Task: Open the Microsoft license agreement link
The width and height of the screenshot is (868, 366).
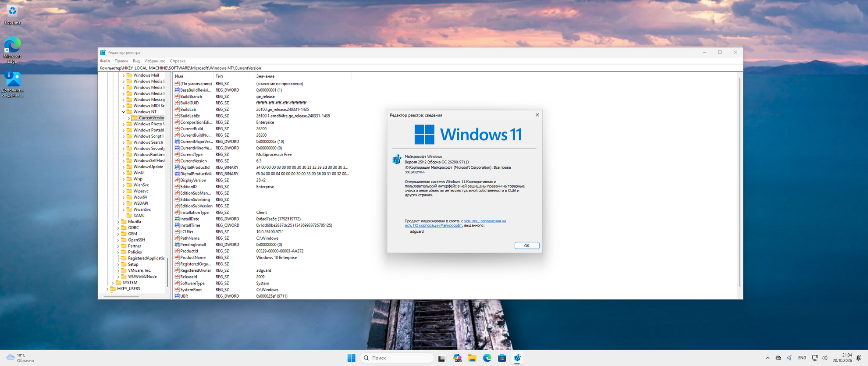Action: coord(456,223)
